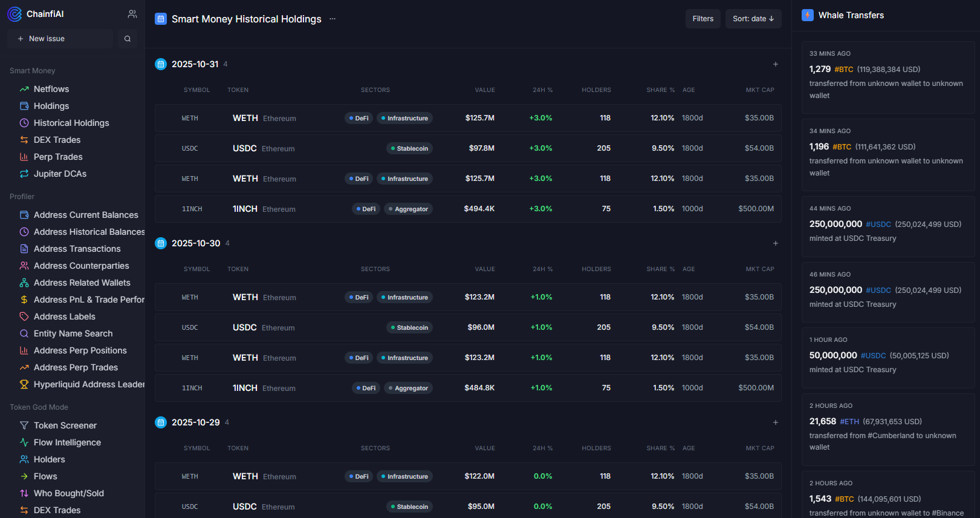Click the calendar icon beside 2025-10-31
Screen dimensions: 980x518
[161, 64]
